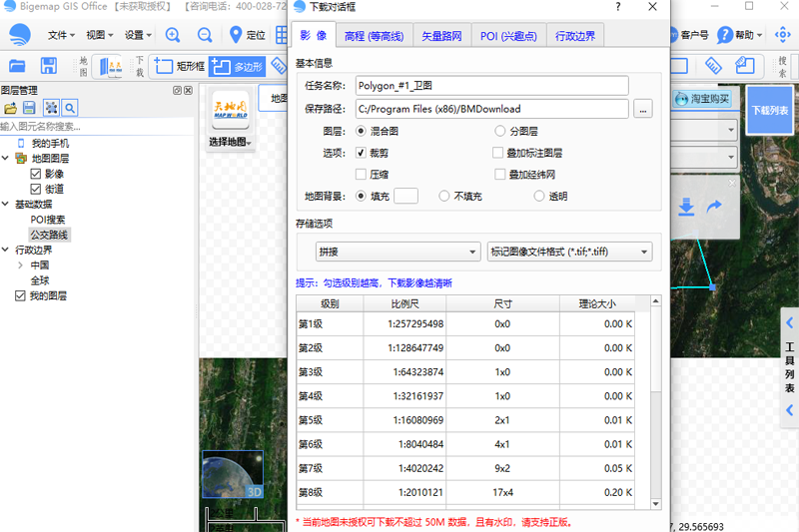This screenshot has height=532, width=799.
Task: Click the save disk icon in toolbar
Action: point(48,67)
